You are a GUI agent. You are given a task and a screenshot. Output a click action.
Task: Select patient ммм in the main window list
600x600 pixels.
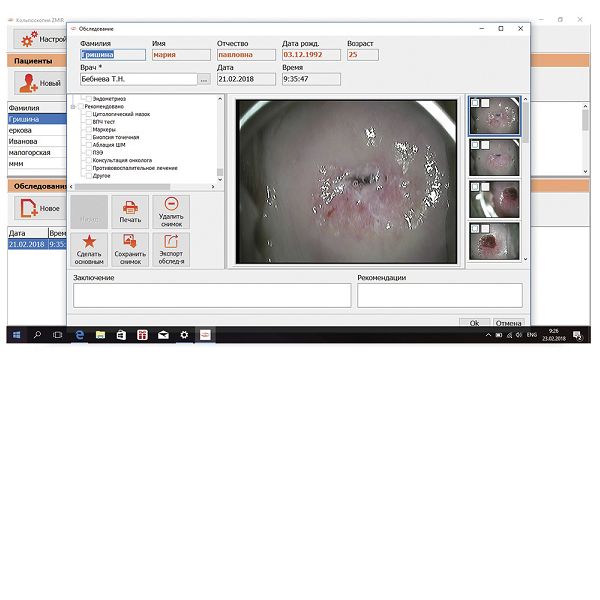[x=37, y=164]
